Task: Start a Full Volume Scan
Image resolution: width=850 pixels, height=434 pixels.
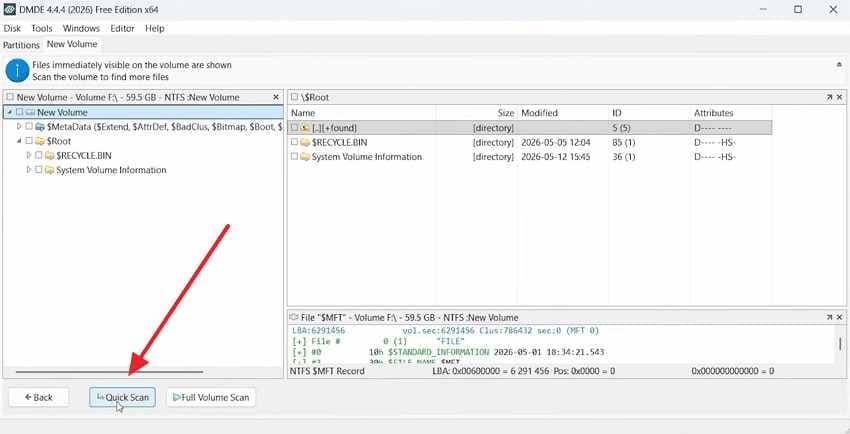Action: tap(211, 397)
